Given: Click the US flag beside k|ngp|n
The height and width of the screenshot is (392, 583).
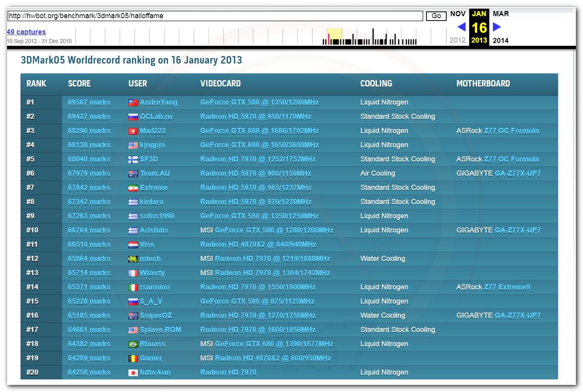Looking at the screenshot, I should pos(133,145).
